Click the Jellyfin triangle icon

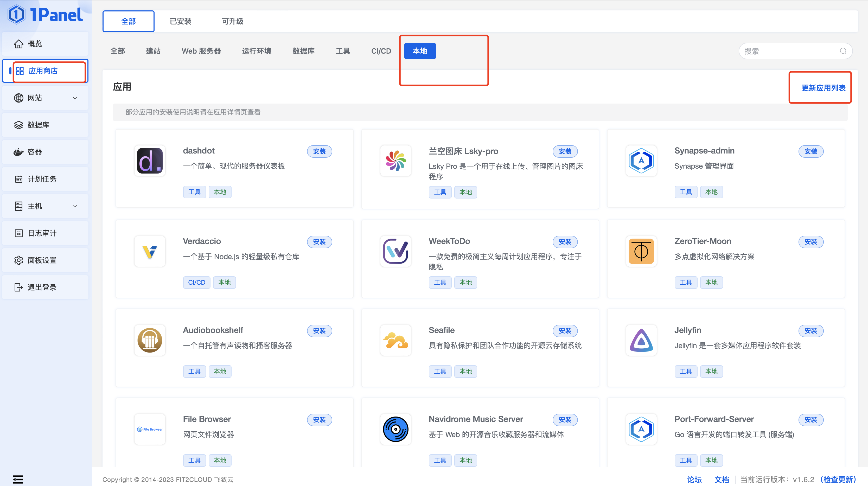tap(641, 340)
